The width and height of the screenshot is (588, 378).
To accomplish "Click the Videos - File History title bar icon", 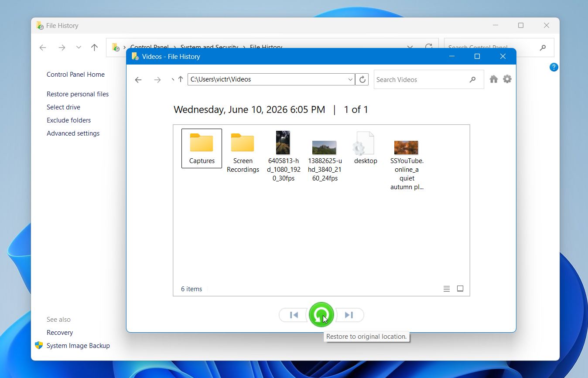I will 135,57.
